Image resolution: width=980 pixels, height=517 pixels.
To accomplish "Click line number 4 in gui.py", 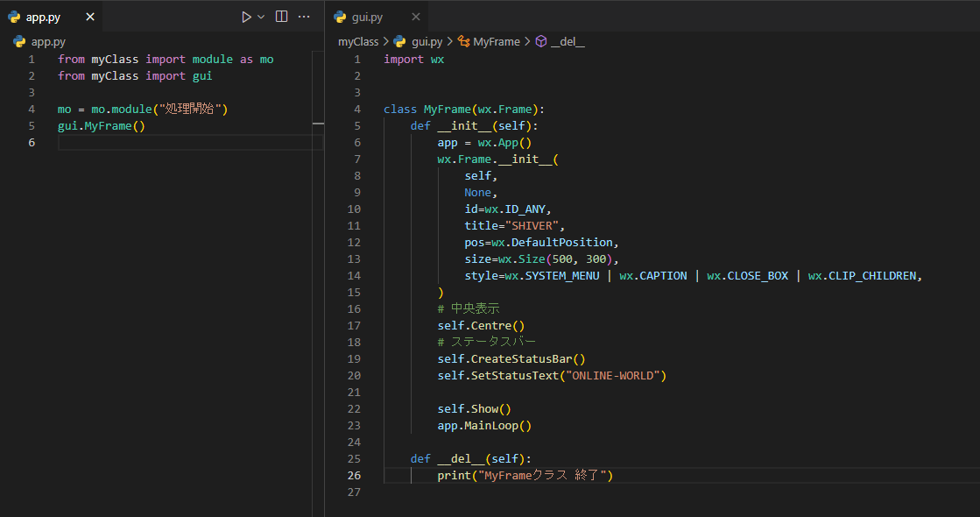I will [x=356, y=110].
